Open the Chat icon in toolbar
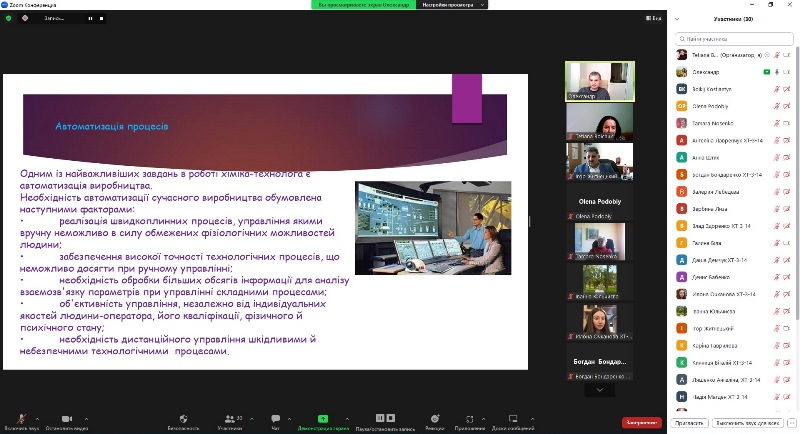800x434 pixels. pos(275,419)
